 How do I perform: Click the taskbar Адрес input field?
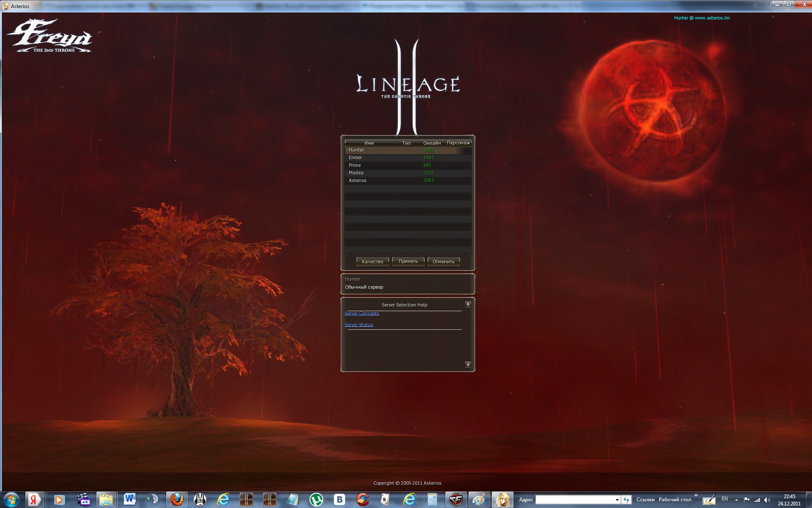click(x=574, y=500)
